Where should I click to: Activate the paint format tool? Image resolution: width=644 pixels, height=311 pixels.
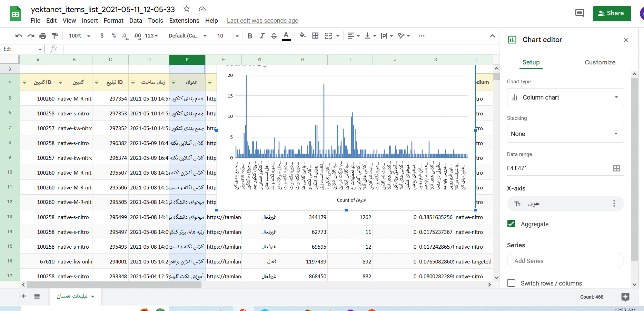tap(55, 36)
